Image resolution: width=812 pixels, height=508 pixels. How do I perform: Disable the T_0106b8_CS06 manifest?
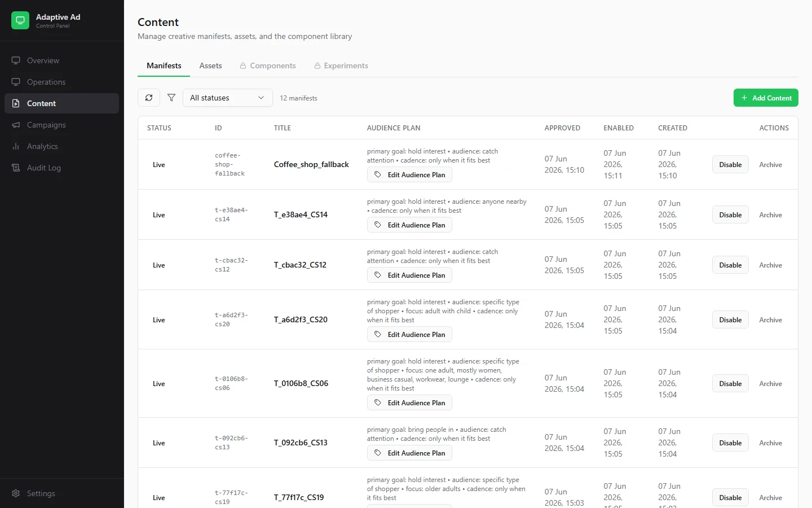730,383
